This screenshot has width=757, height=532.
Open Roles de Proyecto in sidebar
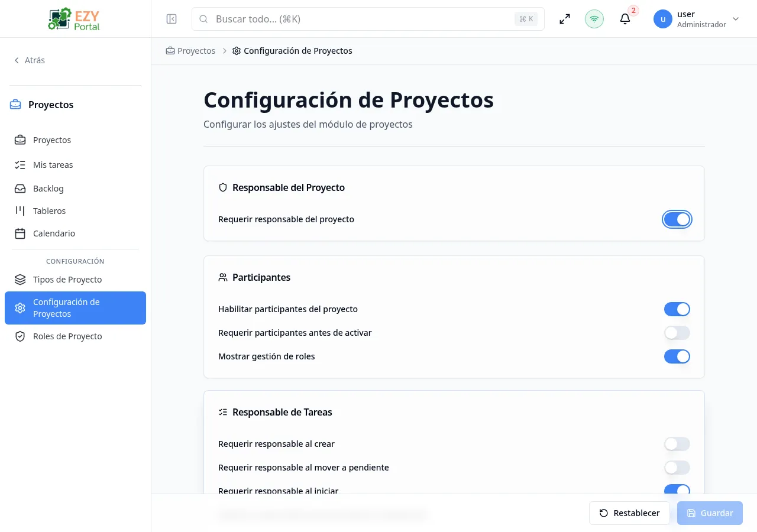(x=75, y=336)
